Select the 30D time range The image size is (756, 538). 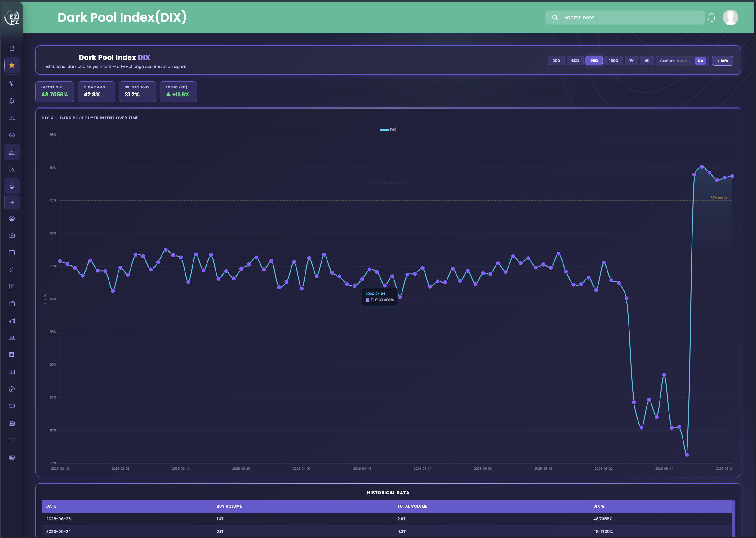click(556, 61)
